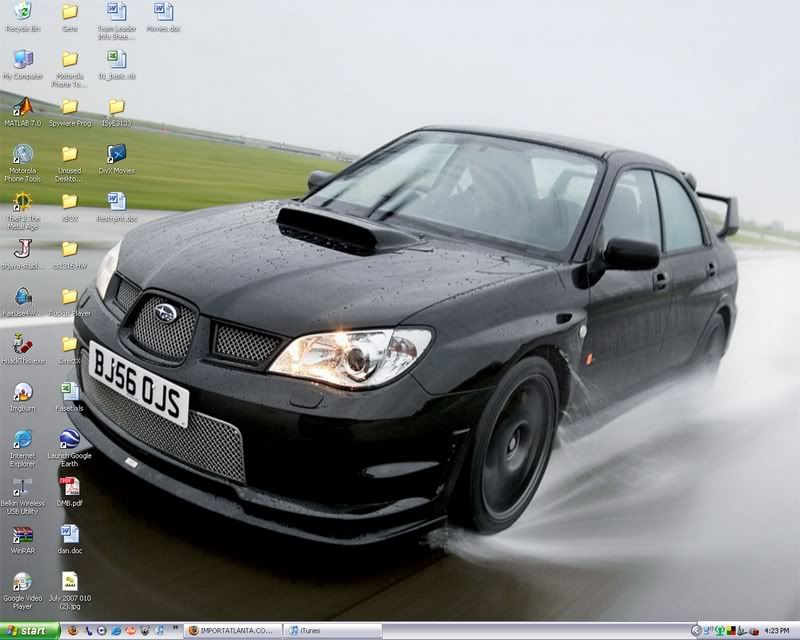Open the My Computer icon
The height and width of the screenshot is (640, 800).
(x=22, y=59)
